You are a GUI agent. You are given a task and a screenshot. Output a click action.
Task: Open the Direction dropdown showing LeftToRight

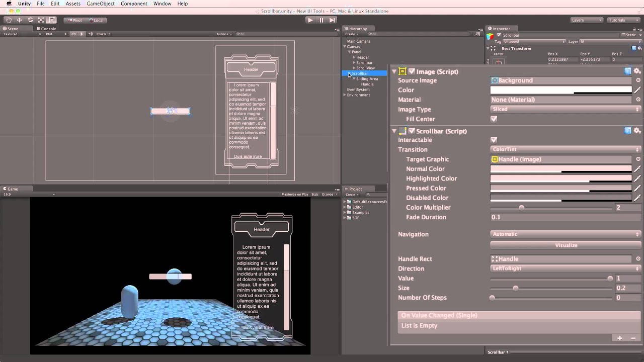566,268
